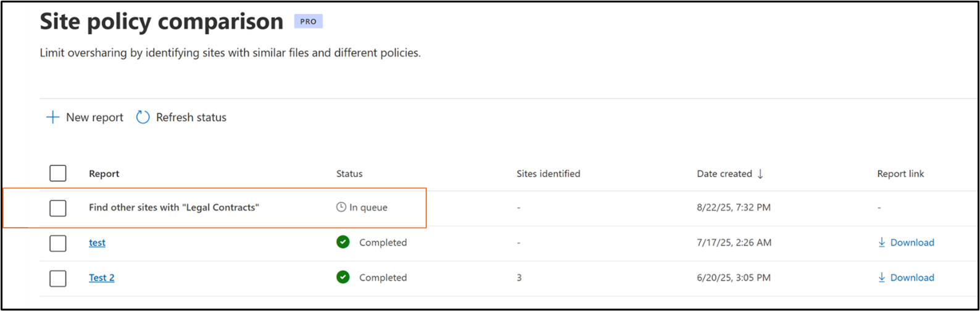This screenshot has width=980, height=311.
Task: Select the "Legal Contracts" report checkbox
Action: click(x=58, y=208)
